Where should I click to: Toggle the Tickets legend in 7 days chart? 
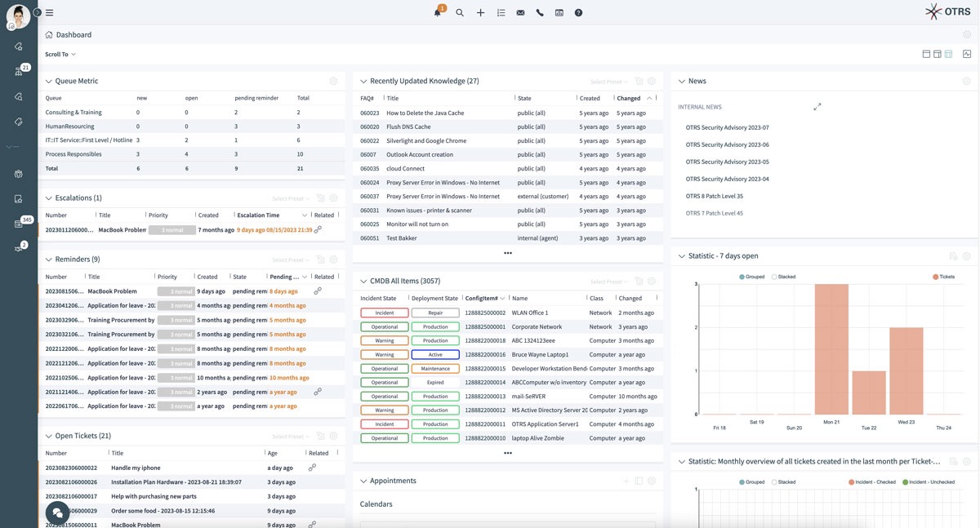tap(943, 277)
